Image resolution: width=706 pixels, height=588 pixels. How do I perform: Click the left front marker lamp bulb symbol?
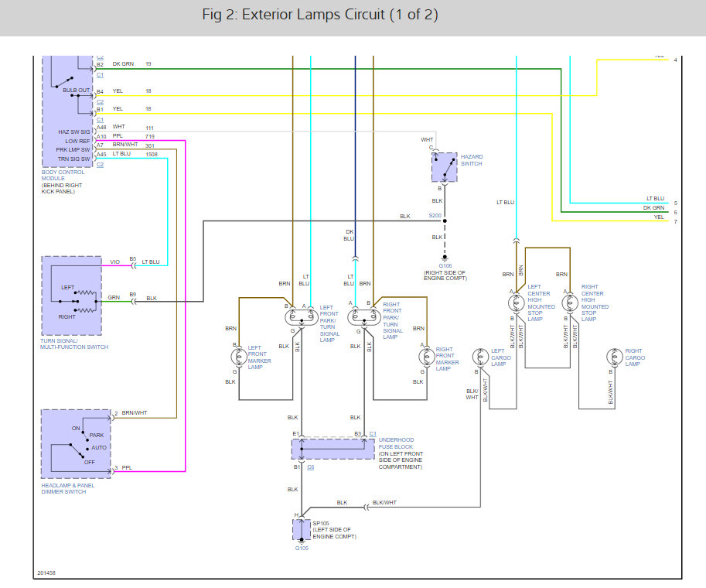point(239,357)
